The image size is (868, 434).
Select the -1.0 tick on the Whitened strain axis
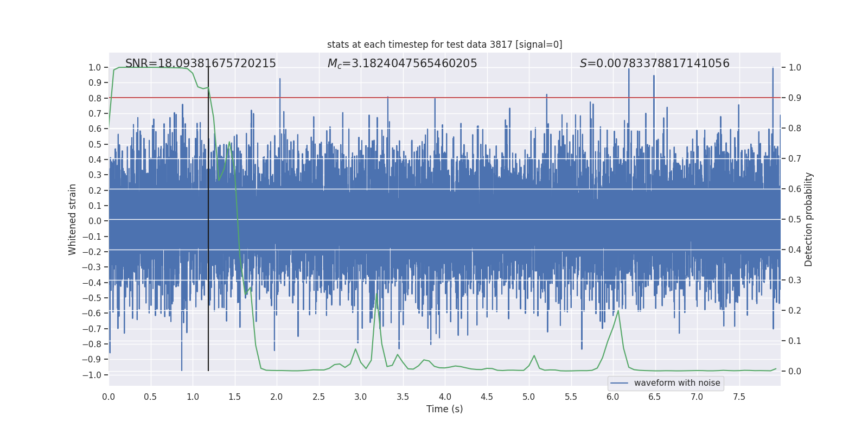click(x=92, y=375)
